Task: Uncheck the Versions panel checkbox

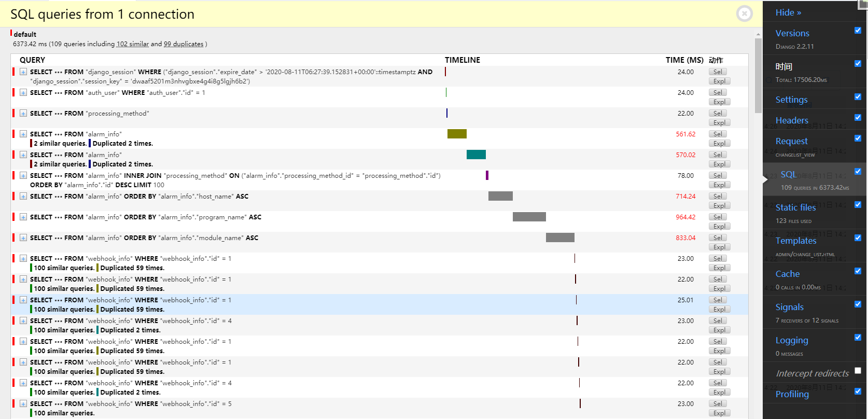Action: 858,30
